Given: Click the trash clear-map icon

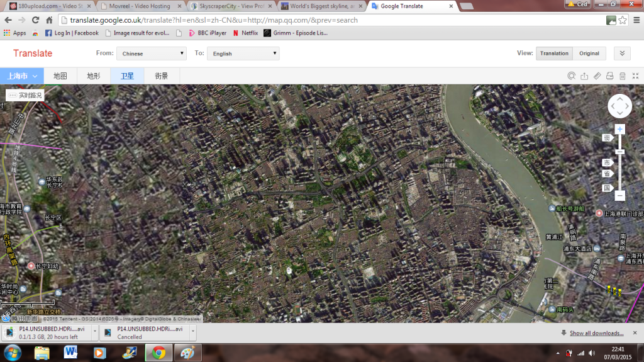Looking at the screenshot, I should coord(622,76).
